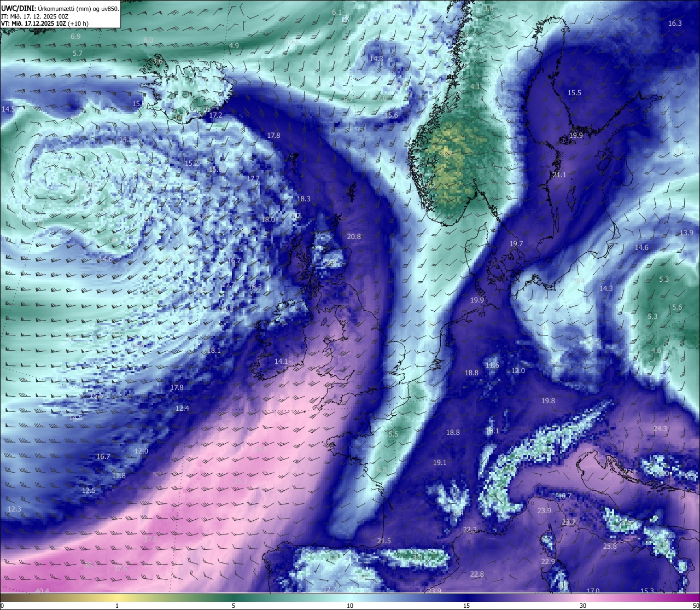Click the map value 40.4

[x=42, y=591]
